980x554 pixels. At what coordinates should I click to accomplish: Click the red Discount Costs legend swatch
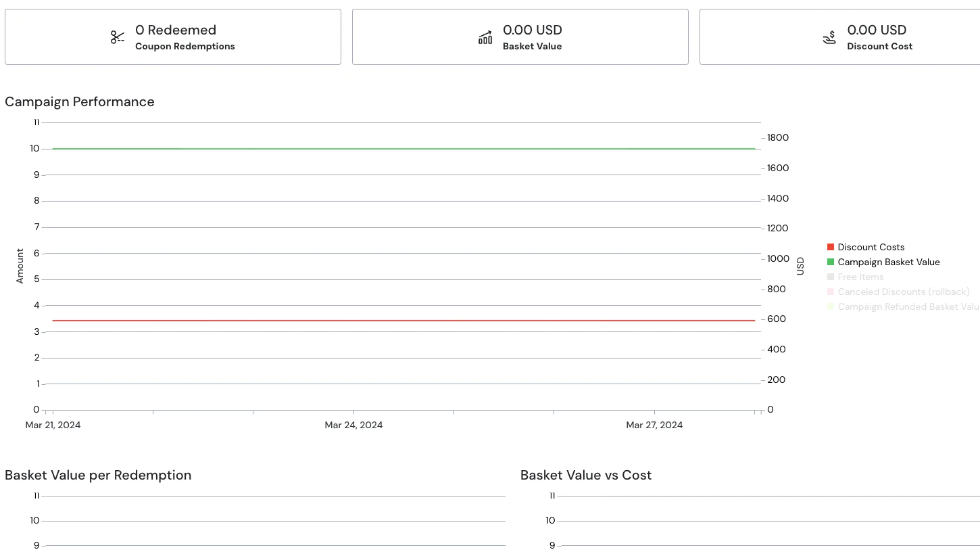[x=831, y=248]
